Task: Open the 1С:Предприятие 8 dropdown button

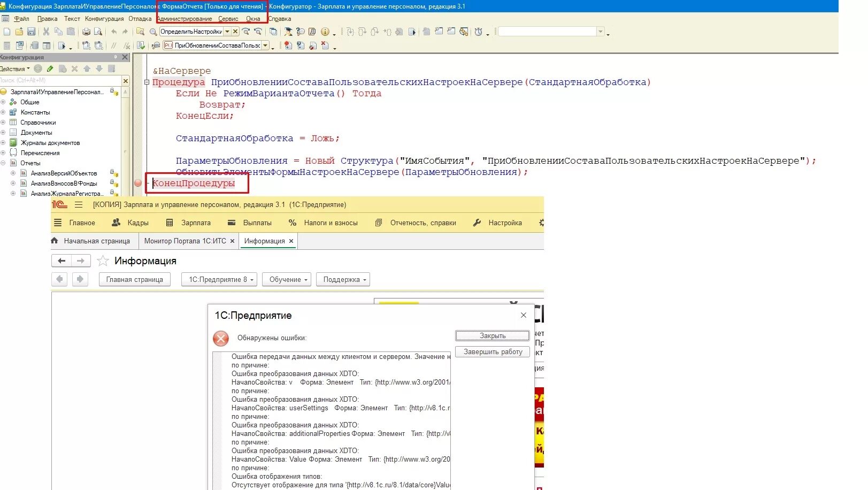Action: [x=219, y=279]
